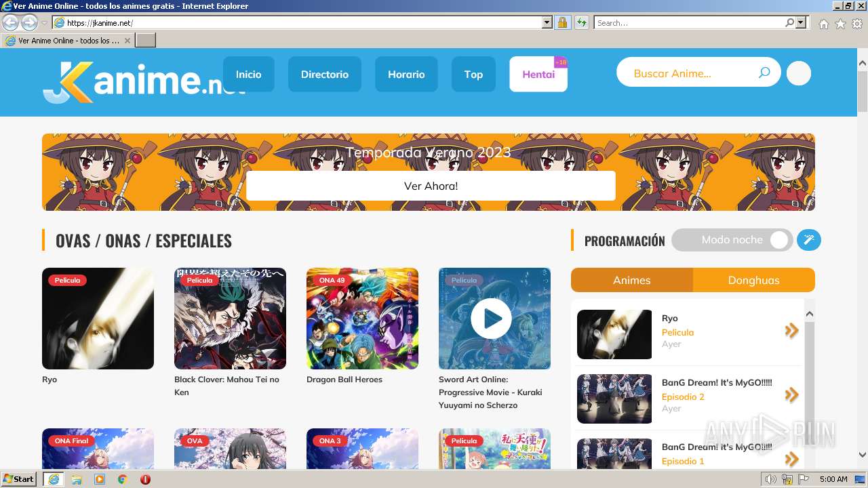
Task: Open a new blank browser tab
Action: tap(146, 41)
